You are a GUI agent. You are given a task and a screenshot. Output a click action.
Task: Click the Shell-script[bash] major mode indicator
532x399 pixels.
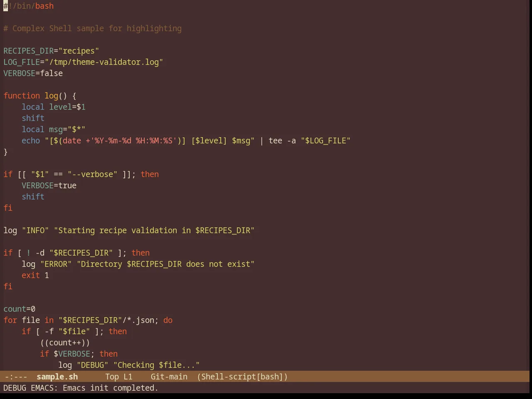pyautogui.click(x=242, y=377)
